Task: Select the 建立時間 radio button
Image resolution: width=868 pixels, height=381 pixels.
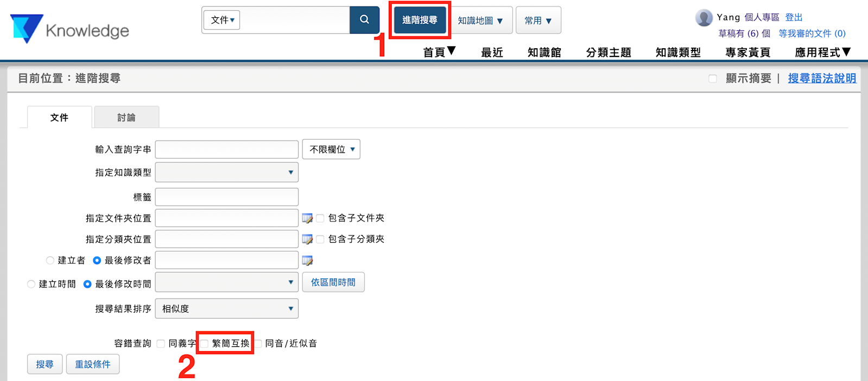Action: coord(31,284)
